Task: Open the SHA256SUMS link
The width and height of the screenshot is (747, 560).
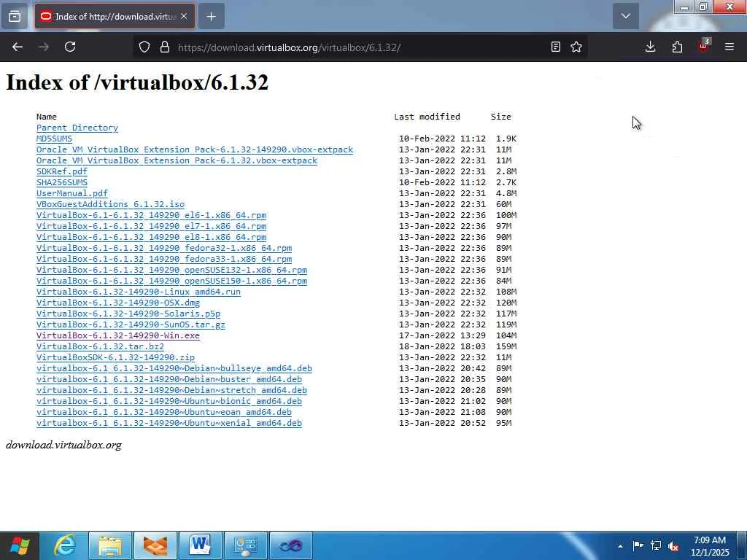Action: pos(62,182)
